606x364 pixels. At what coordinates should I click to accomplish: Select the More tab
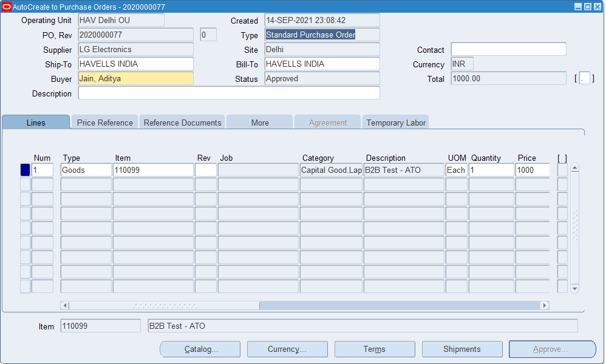click(260, 123)
